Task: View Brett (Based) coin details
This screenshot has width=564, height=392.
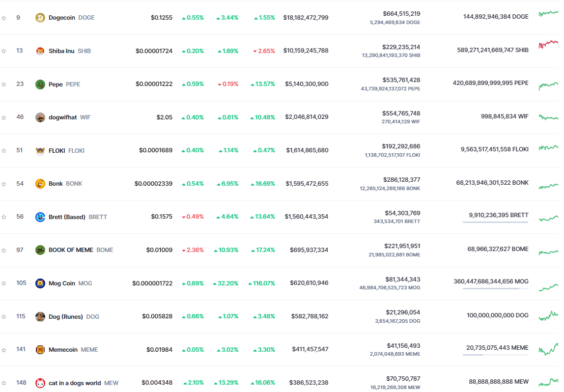Action: (67, 217)
